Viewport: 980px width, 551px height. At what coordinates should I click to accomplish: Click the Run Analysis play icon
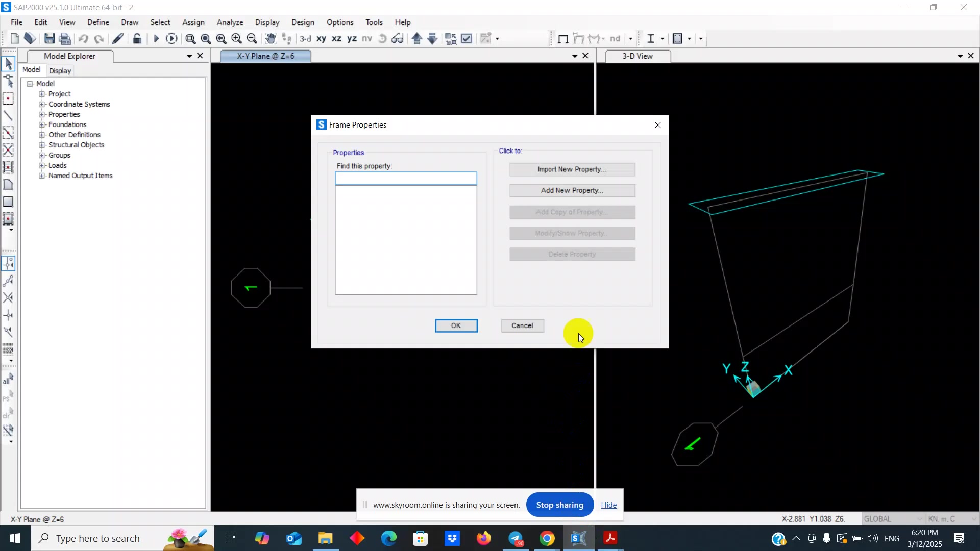(x=156, y=39)
